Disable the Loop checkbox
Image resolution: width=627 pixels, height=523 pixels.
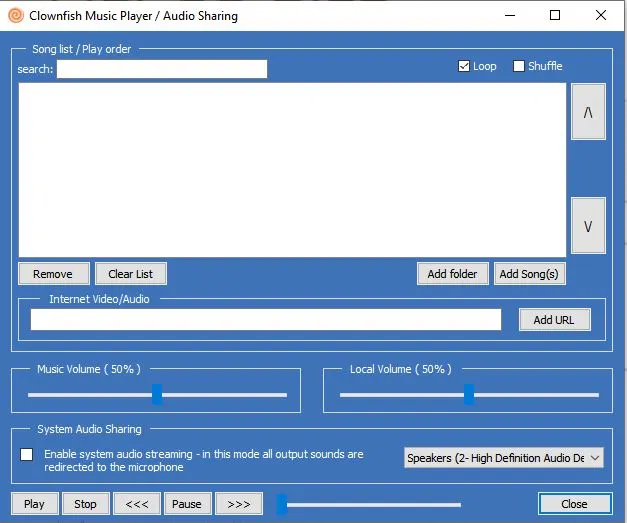pyautogui.click(x=464, y=66)
